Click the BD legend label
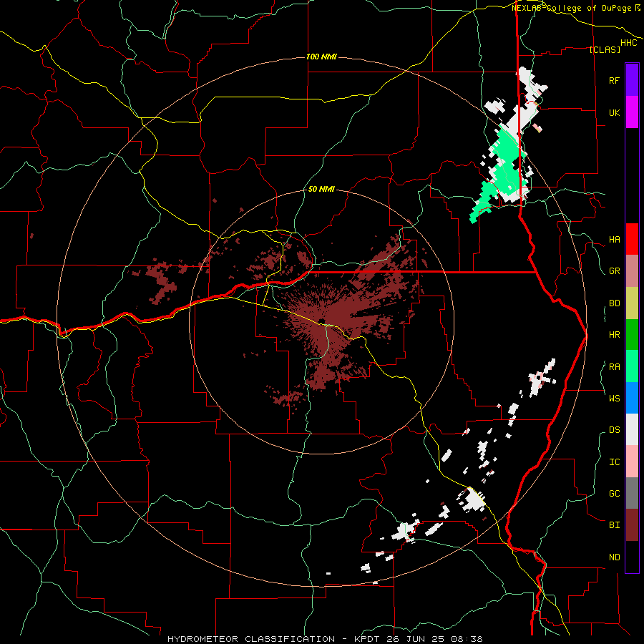Image resolution: width=644 pixels, height=644 pixels. (x=614, y=303)
